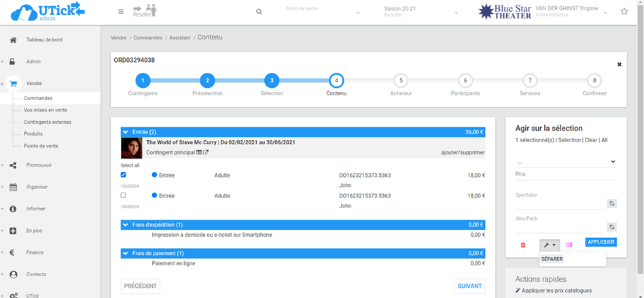Click the link icon beside Abo/Pack field
The height and width of the screenshot is (298, 644).
coord(611,227)
